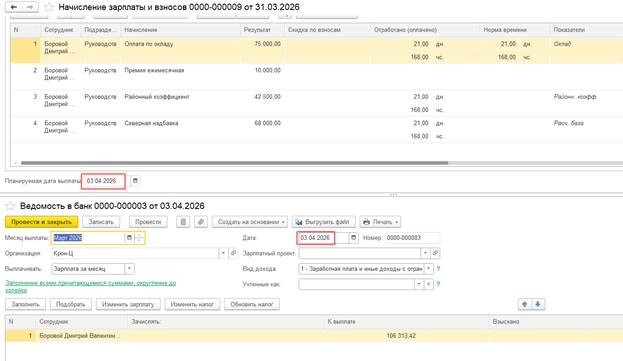Post document with the Провести button

tap(148, 222)
